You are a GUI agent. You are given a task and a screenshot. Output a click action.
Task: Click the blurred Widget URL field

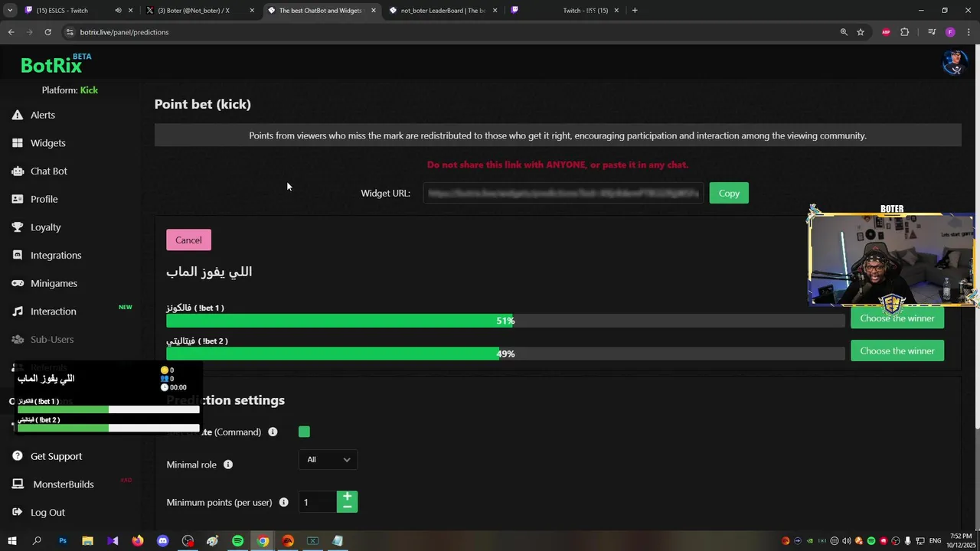(x=563, y=194)
